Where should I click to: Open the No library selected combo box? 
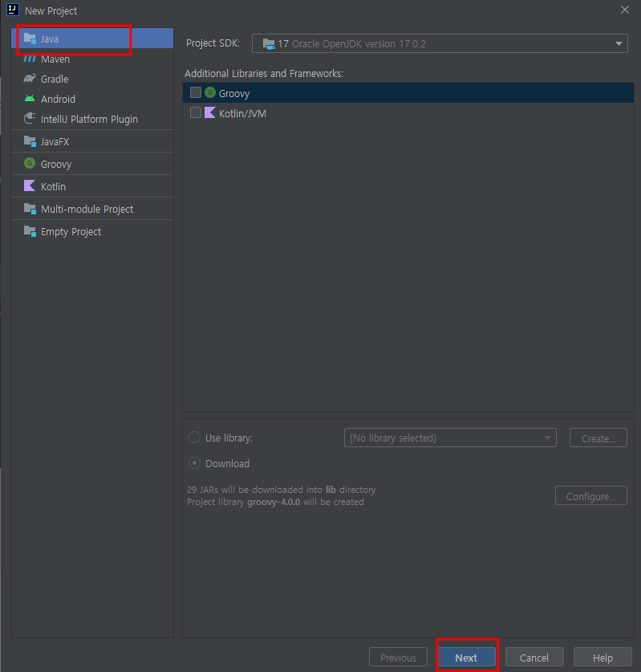(x=450, y=438)
